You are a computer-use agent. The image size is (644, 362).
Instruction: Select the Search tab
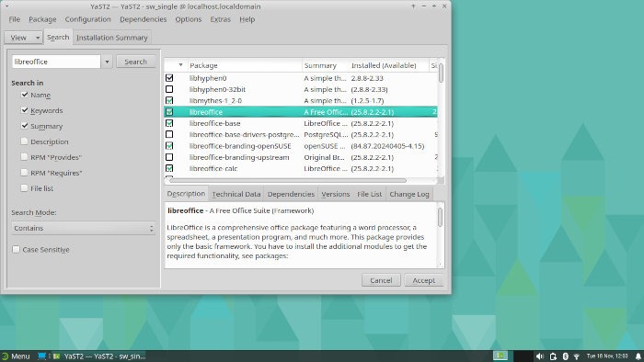58,37
